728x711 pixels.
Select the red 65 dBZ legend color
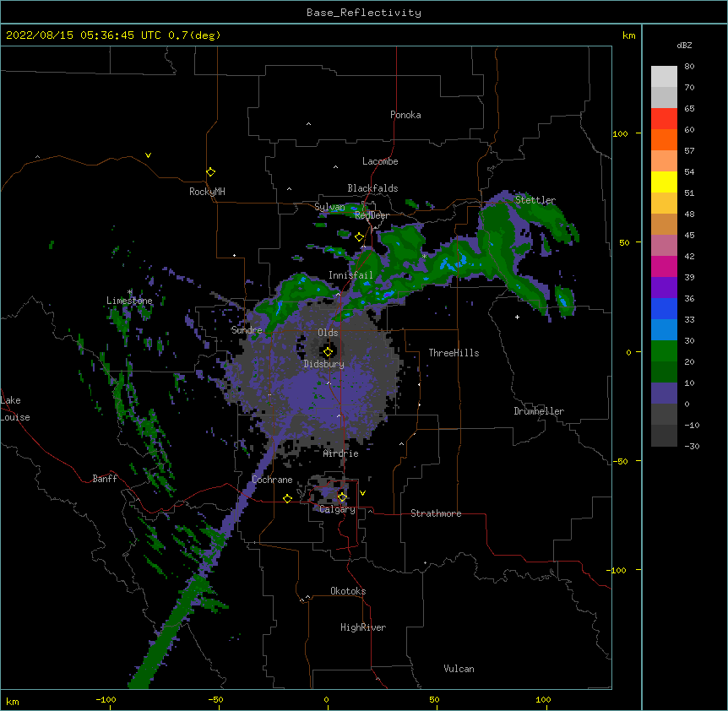coord(664,118)
